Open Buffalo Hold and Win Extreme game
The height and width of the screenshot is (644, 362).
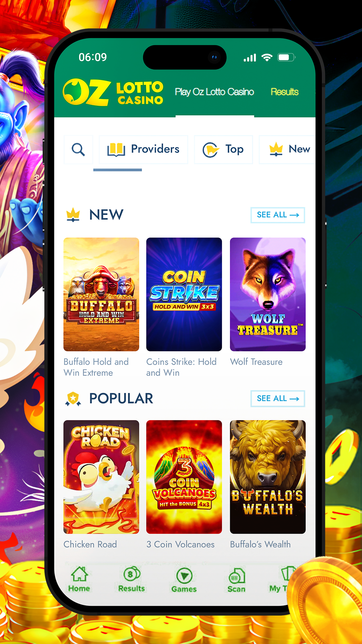point(101,294)
